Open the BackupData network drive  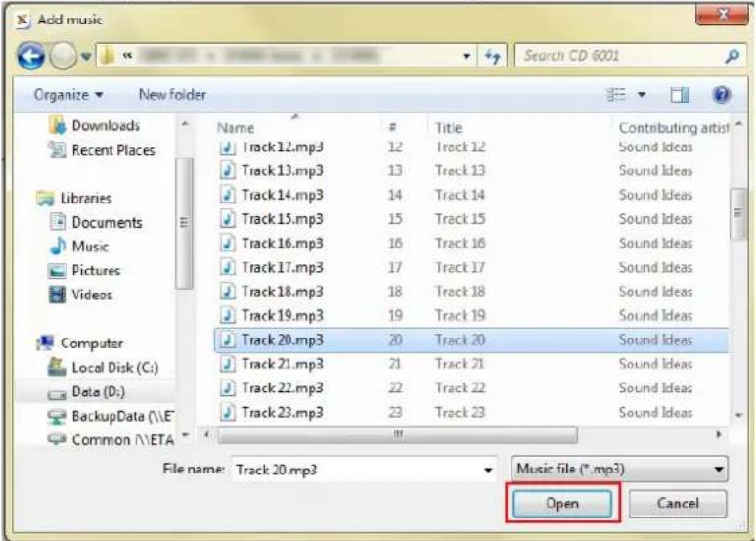(x=111, y=416)
